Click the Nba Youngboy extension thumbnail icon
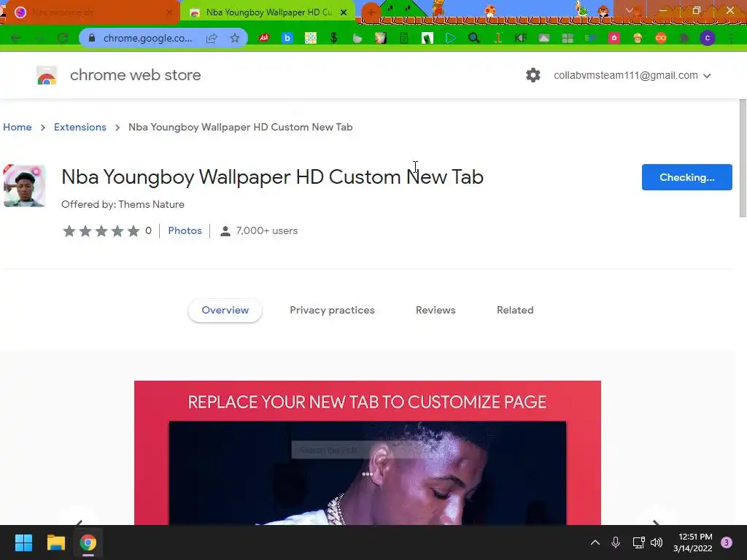The image size is (747, 560). click(x=24, y=186)
